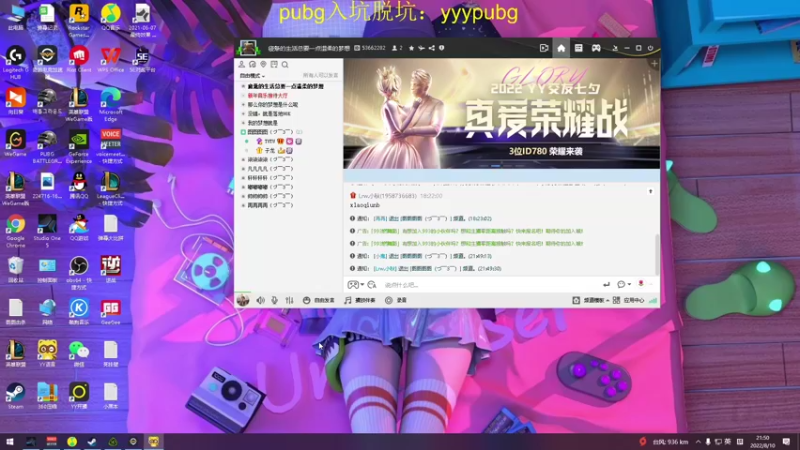This screenshot has width=800, height=450.
Task: Open audio mixer sliders icon
Action: 289,301
